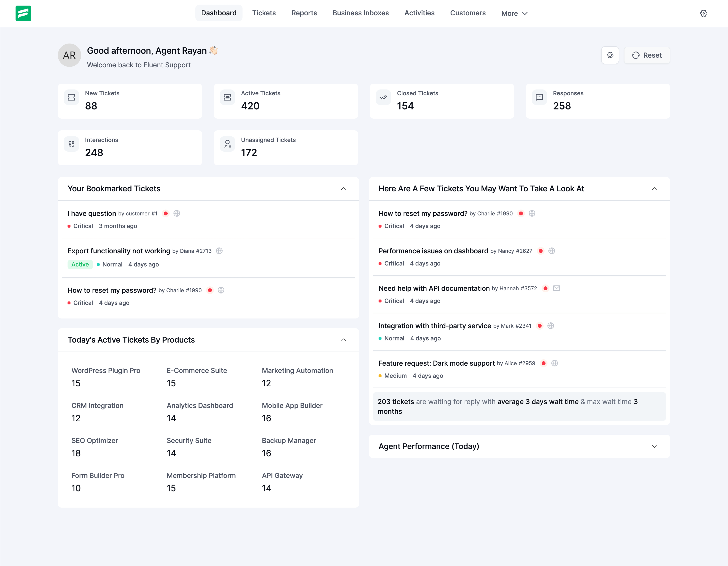Click the Interactions stat card icon

71,144
